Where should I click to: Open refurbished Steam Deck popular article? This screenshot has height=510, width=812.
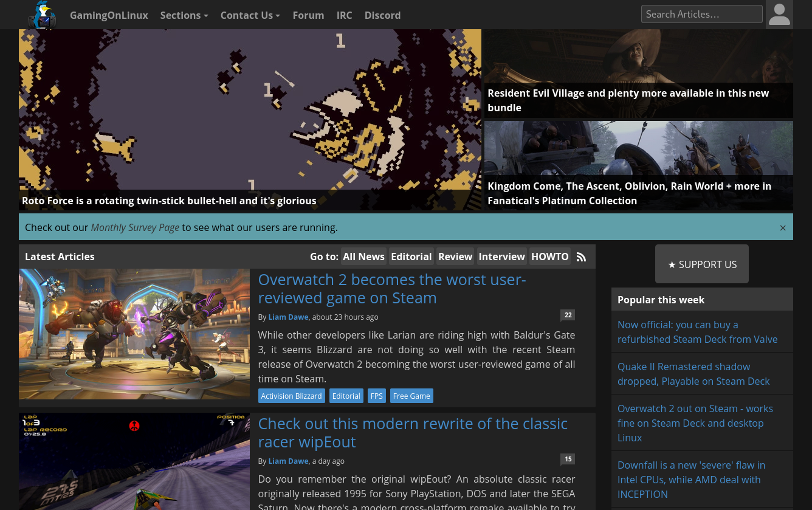coord(698,332)
